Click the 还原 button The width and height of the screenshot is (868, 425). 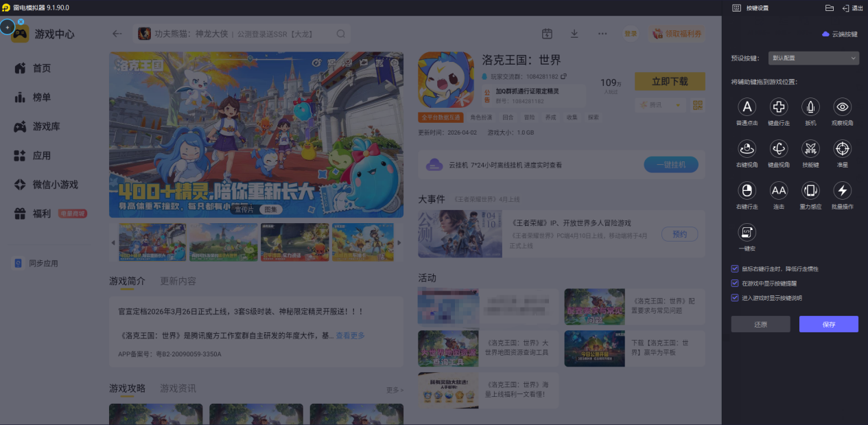(x=760, y=324)
